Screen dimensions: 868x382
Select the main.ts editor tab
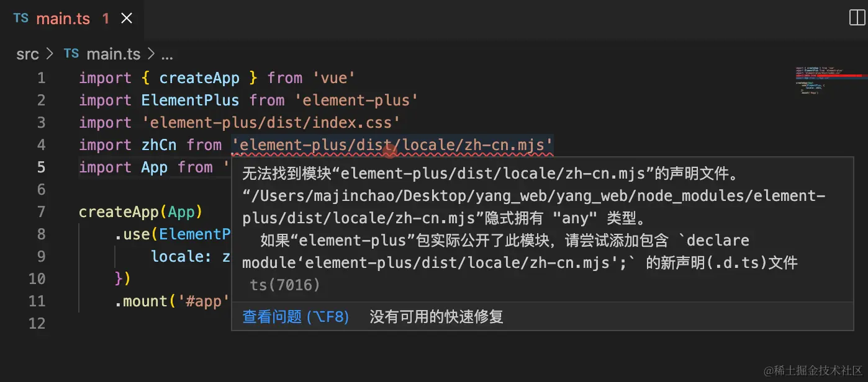73,19
